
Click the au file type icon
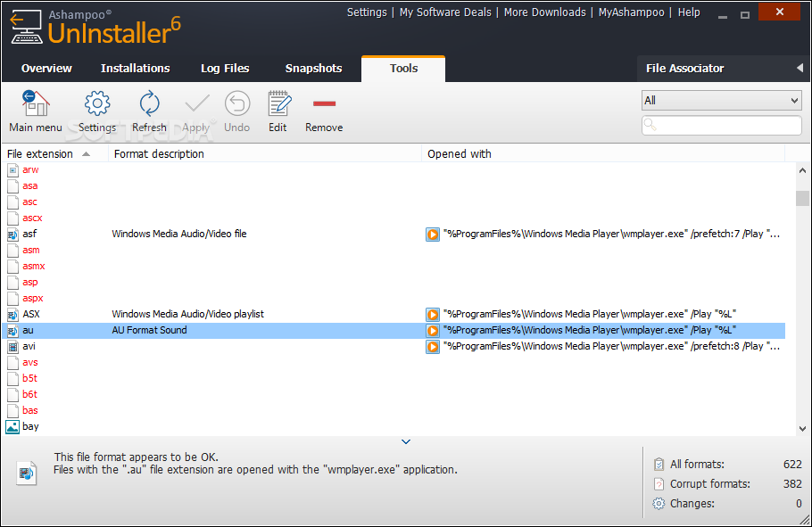click(13, 331)
